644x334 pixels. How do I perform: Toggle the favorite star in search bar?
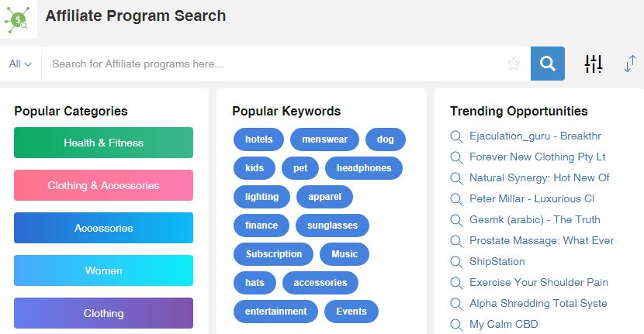tap(514, 64)
